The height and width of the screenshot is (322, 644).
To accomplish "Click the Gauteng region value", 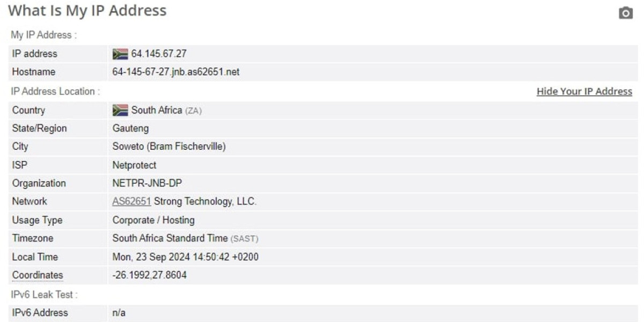I will 130,129.
